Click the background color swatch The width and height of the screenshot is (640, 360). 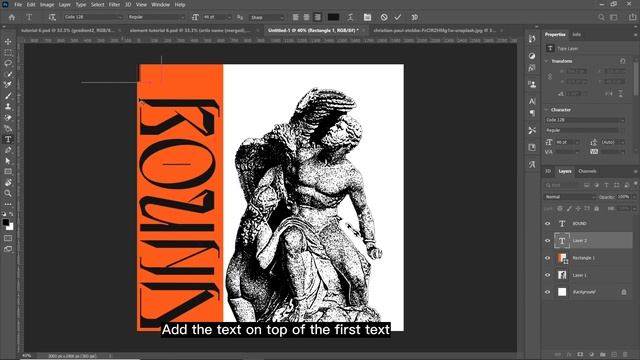[x=10, y=227]
